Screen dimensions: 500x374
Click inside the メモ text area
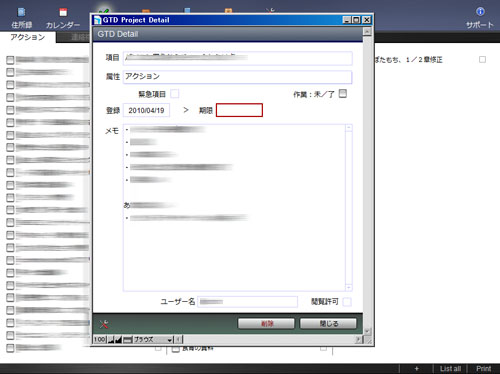coord(234,208)
